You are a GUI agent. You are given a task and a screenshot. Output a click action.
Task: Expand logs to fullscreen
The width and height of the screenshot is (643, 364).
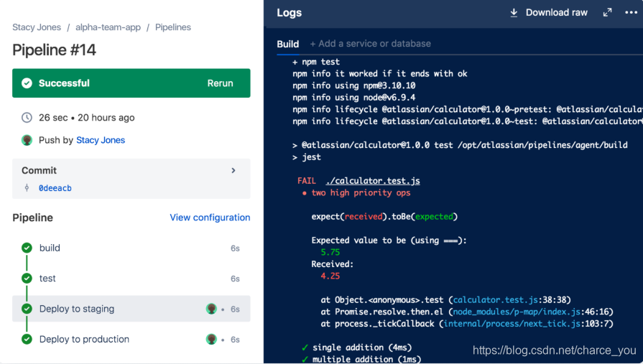point(607,13)
